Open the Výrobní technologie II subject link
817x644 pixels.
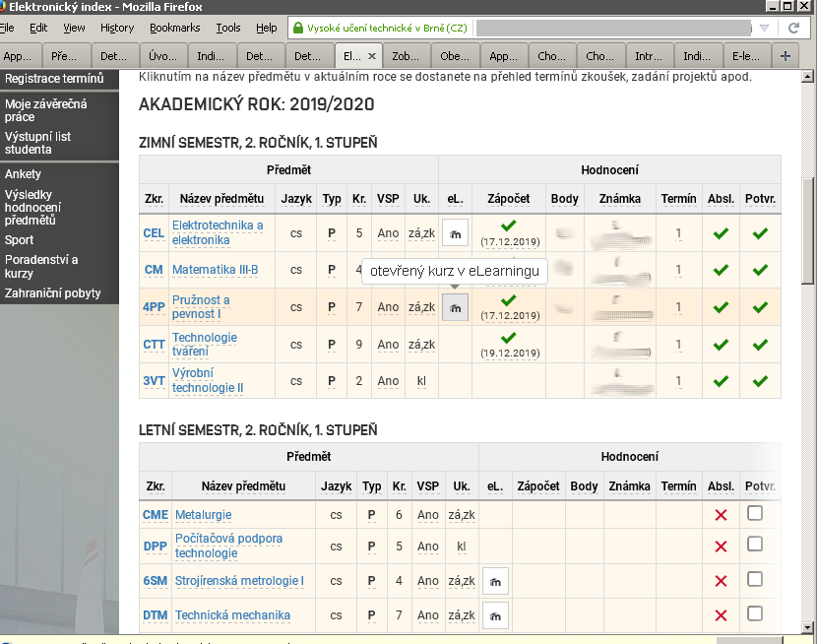pyautogui.click(x=208, y=380)
